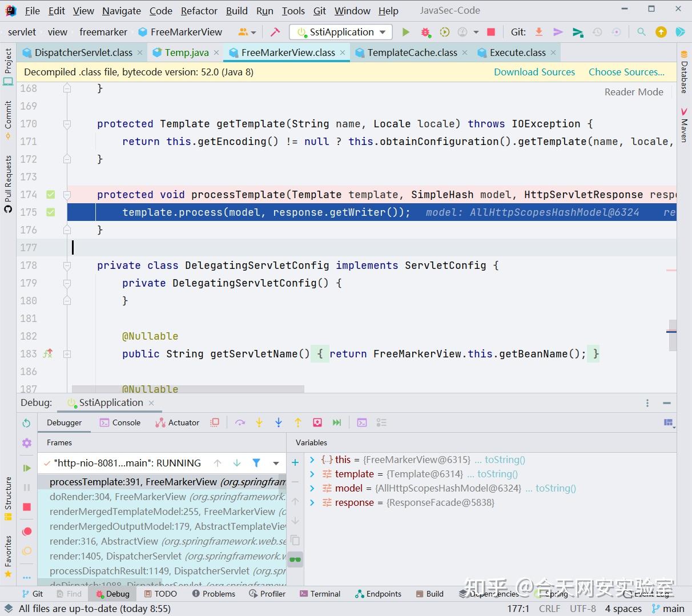692x616 pixels.
Task: Open the run configuration SstiApplication dropdown
Action: [341, 32]
